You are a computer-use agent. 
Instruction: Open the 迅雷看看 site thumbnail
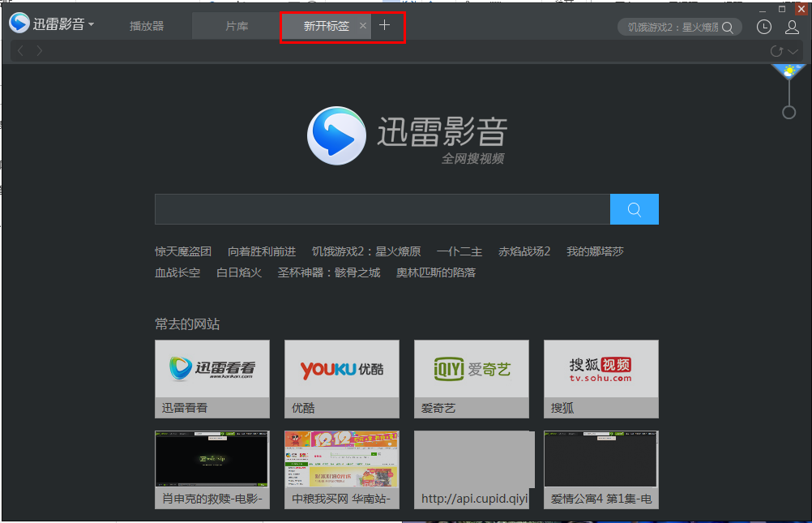(212, 379)
